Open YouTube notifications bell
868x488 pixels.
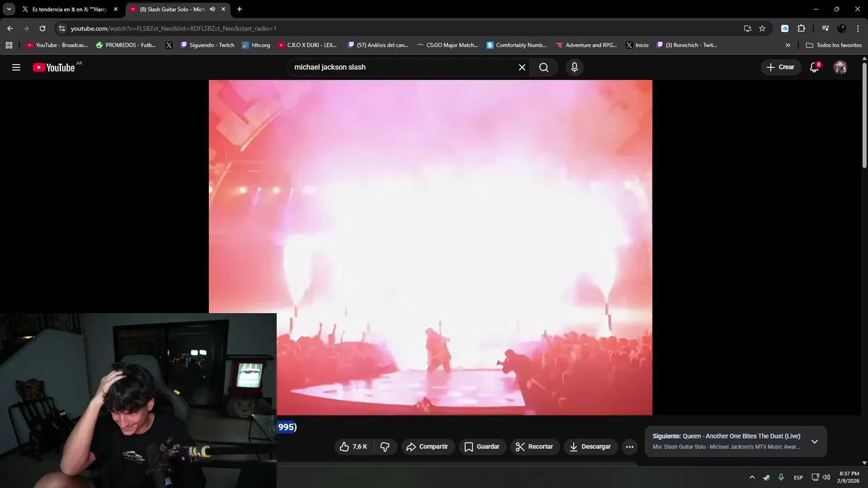814,67
